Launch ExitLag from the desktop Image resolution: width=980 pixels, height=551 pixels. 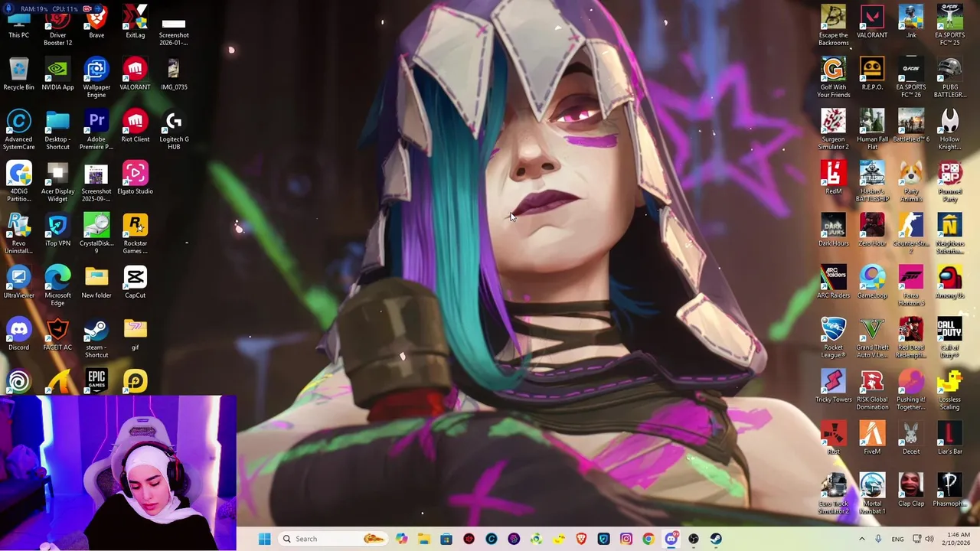135,23
